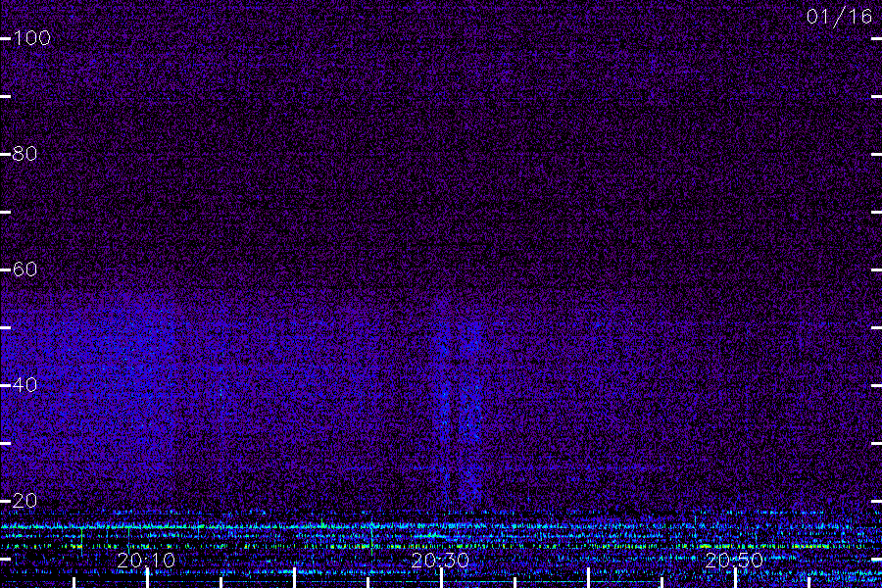The width and height of the screenshot is (882, 588).
Task: Click the 20:10 time label
Action: (x=146, y=561)
